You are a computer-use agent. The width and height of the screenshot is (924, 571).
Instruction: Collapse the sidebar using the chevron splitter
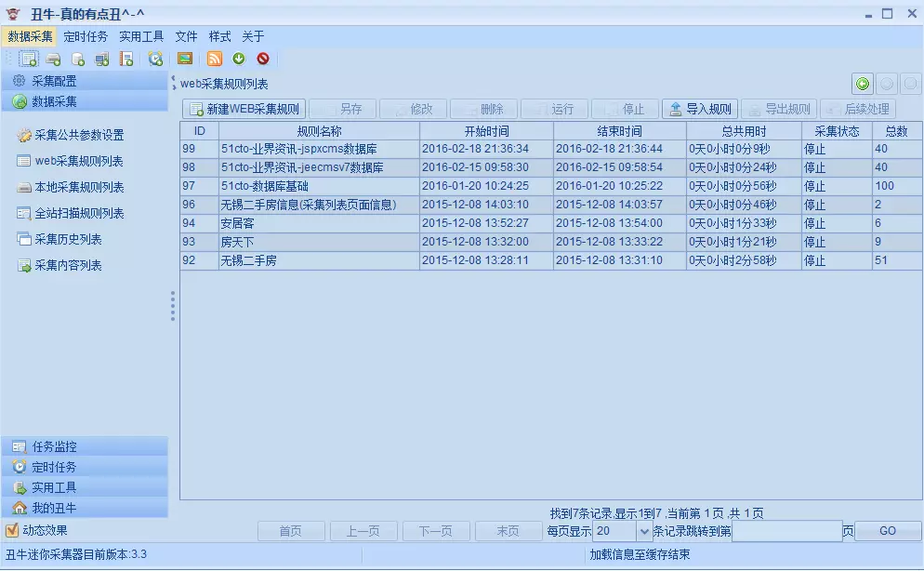click(x=173, y=83)
